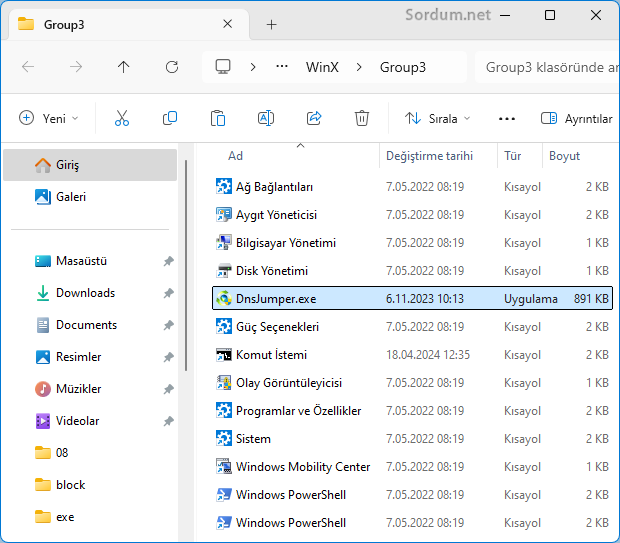The width and height of the screenshot is (620, 543).
Task: Open the See more toolbar options menu
Action: 507,119
